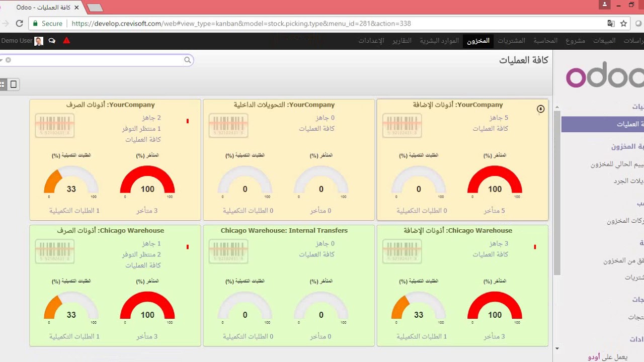The height and width of the screenshot is (362, 644).
Task: Open YourCompany أذونات الصرف card title
Action: [x=110, y=105]
